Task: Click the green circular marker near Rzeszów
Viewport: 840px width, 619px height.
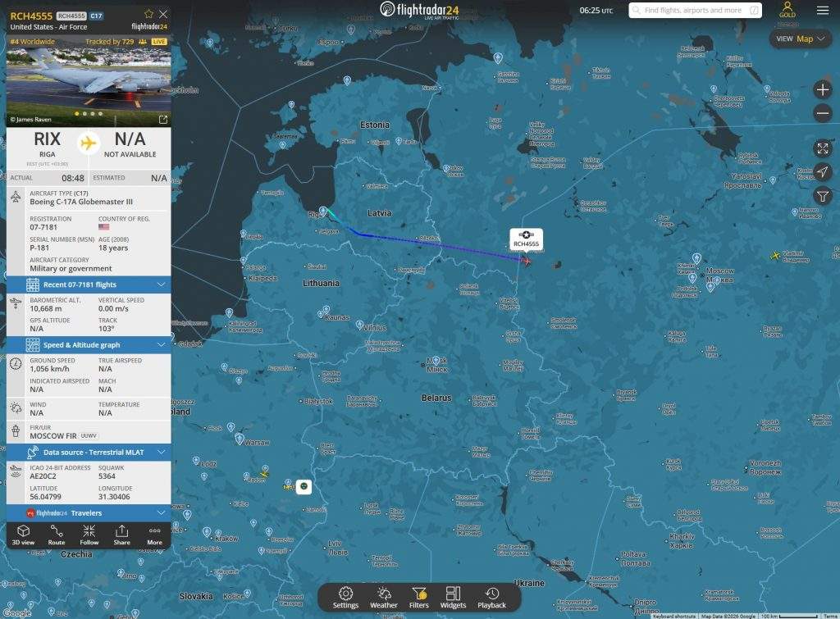Action: [304, 486]
